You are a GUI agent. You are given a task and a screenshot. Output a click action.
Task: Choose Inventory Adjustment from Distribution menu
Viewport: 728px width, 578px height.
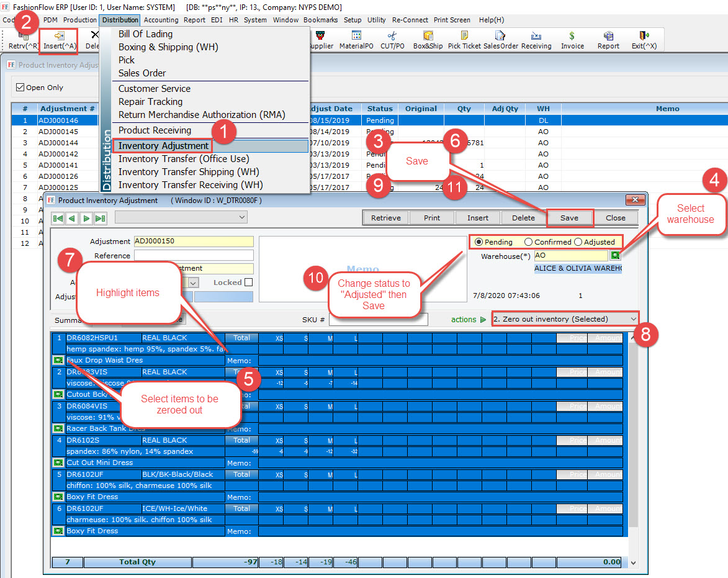tap(163, 146)
